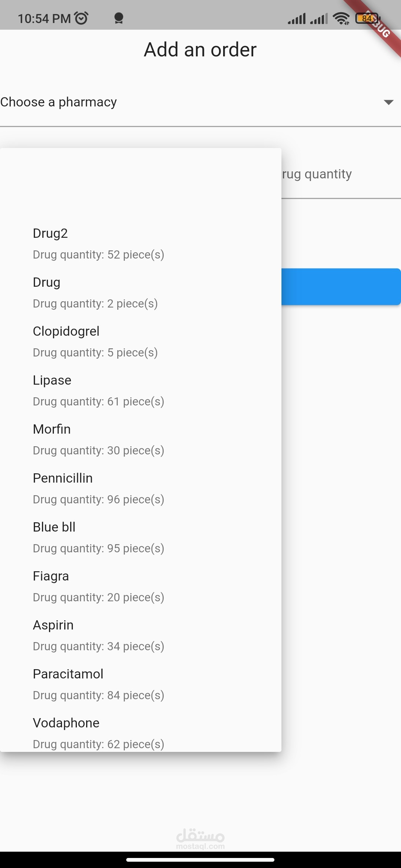Select Paracitamol from the dropdown
401x868 pixels.
[98, 684]
